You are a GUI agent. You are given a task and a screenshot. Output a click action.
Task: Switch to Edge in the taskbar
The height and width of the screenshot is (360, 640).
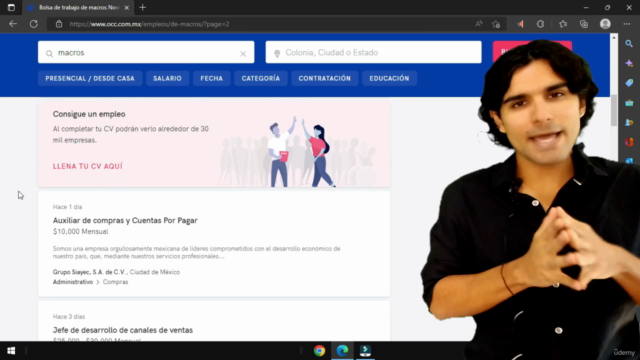point(342,351)
